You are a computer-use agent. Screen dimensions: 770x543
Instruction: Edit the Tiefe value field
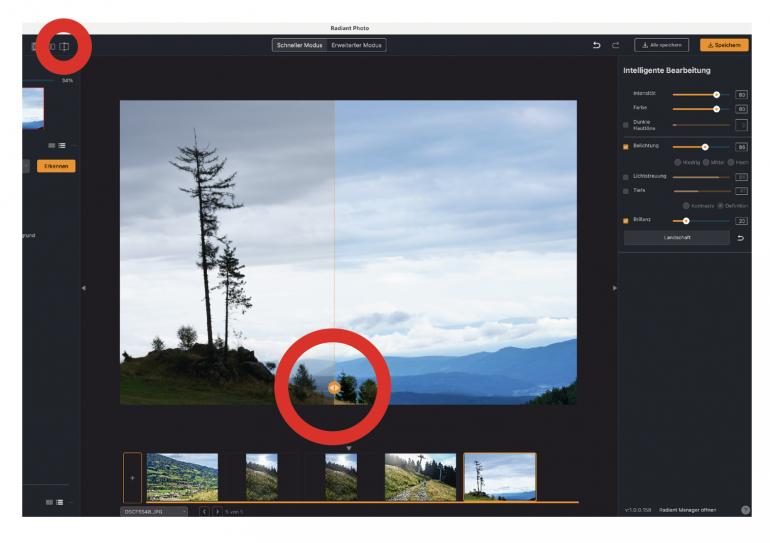[x=742, y=191]
